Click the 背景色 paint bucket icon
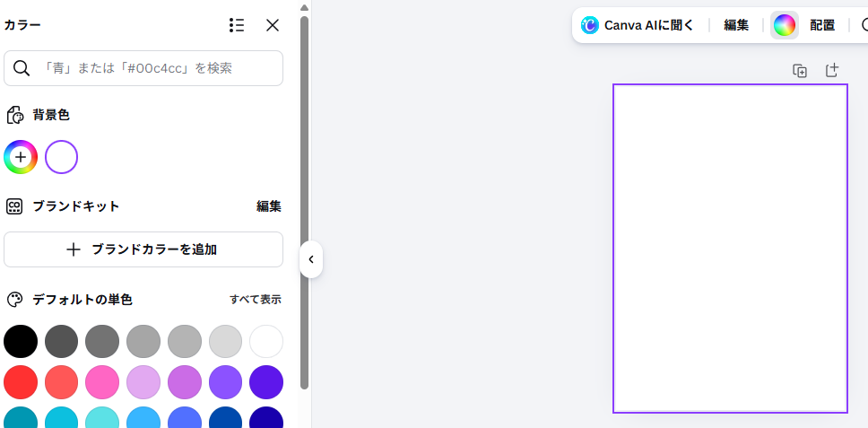 click(14, 115)
